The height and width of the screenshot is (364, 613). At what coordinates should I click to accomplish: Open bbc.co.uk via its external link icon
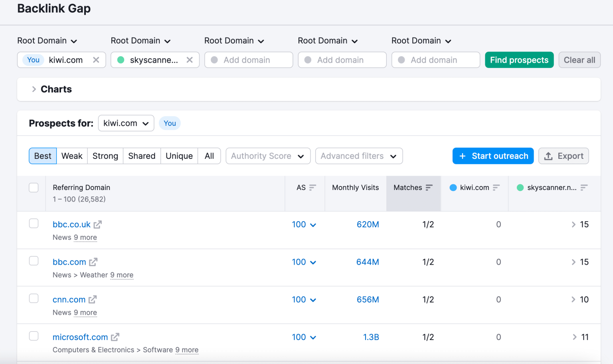coord(98,224)
